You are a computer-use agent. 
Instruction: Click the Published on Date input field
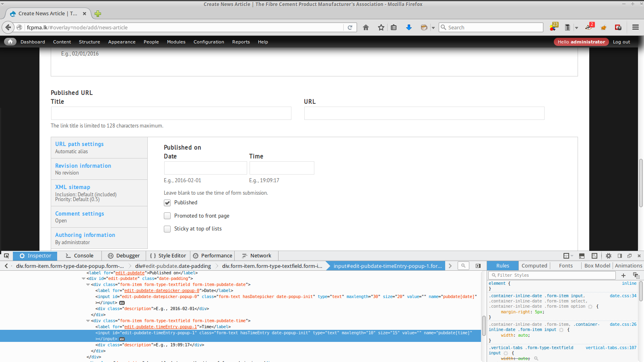point(205,168)
